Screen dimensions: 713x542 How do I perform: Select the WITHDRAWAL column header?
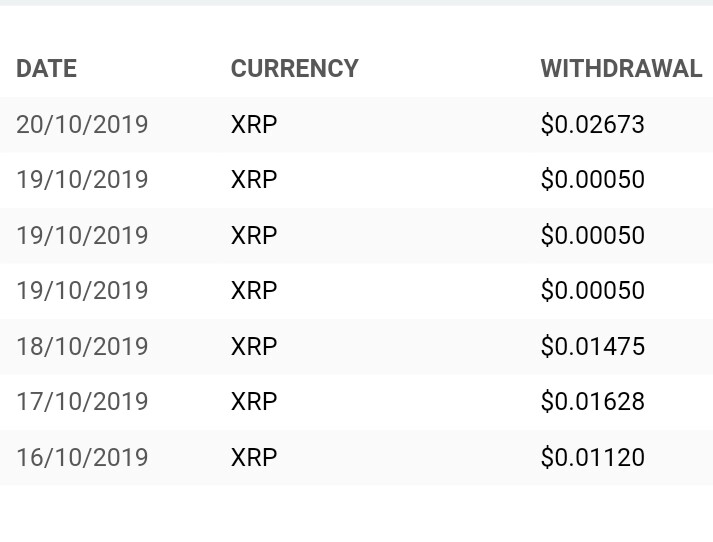pos(621,69)
